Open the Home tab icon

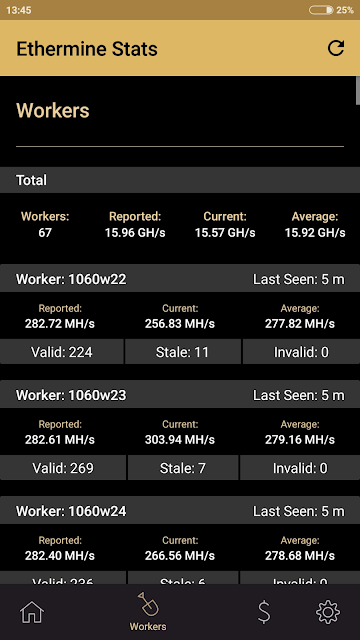[x=32, y=612]
